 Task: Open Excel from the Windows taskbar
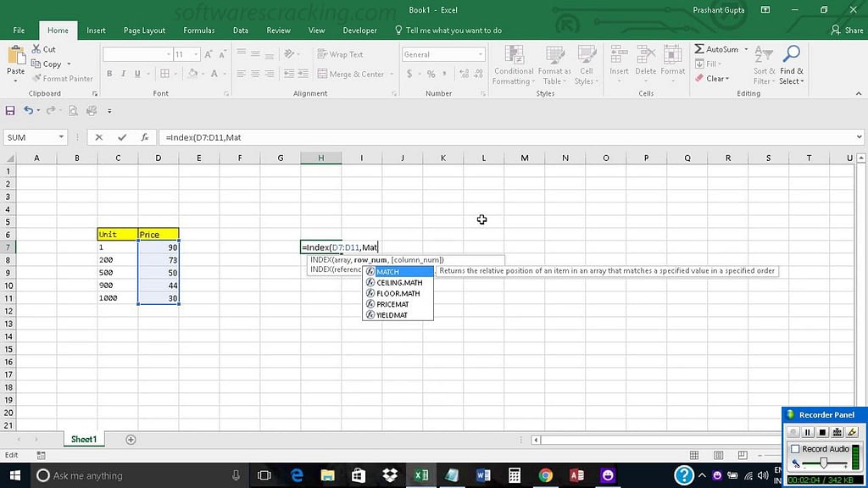click(420, 475)
